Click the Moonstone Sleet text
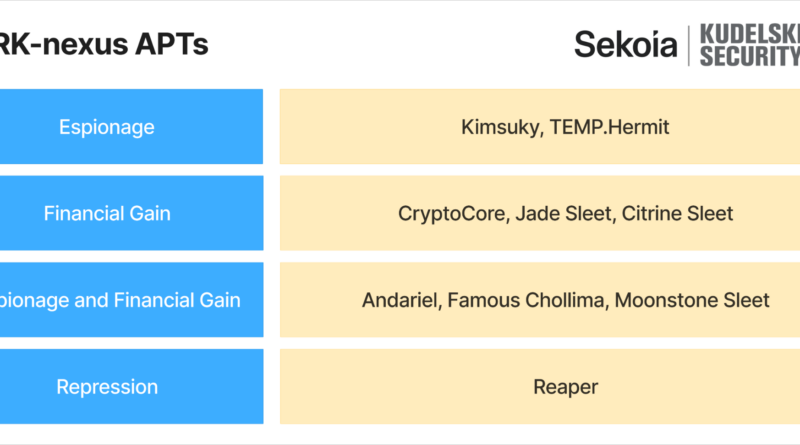Viewport: 800px width, 445px height. tap(692, 301)
